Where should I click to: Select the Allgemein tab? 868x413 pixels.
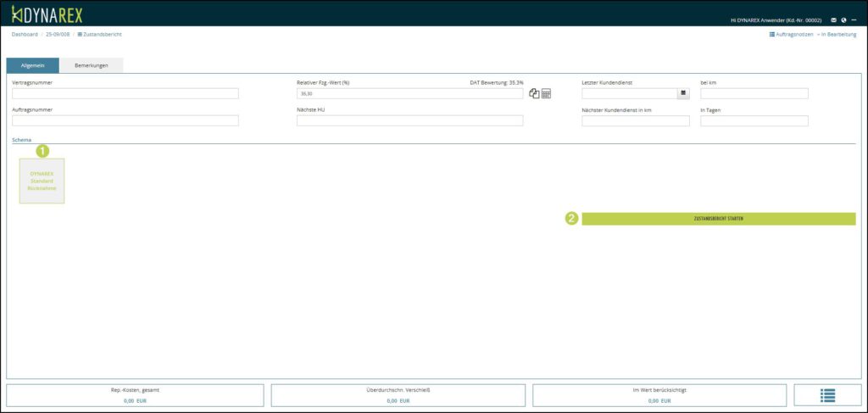[x=32, y=65]
